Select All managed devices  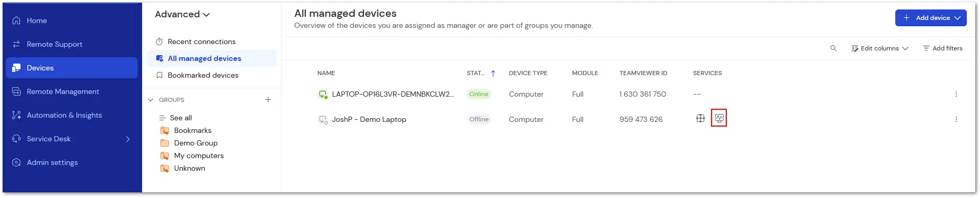click(212, 58)
